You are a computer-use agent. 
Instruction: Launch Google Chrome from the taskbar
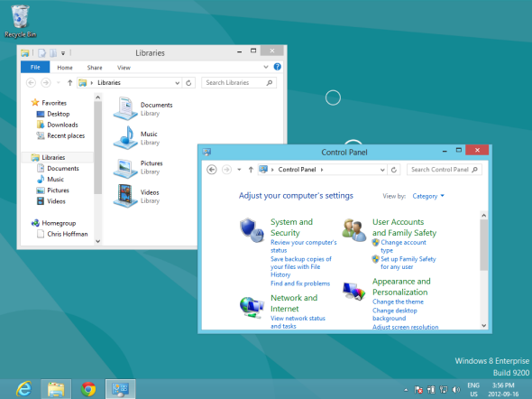88,389
